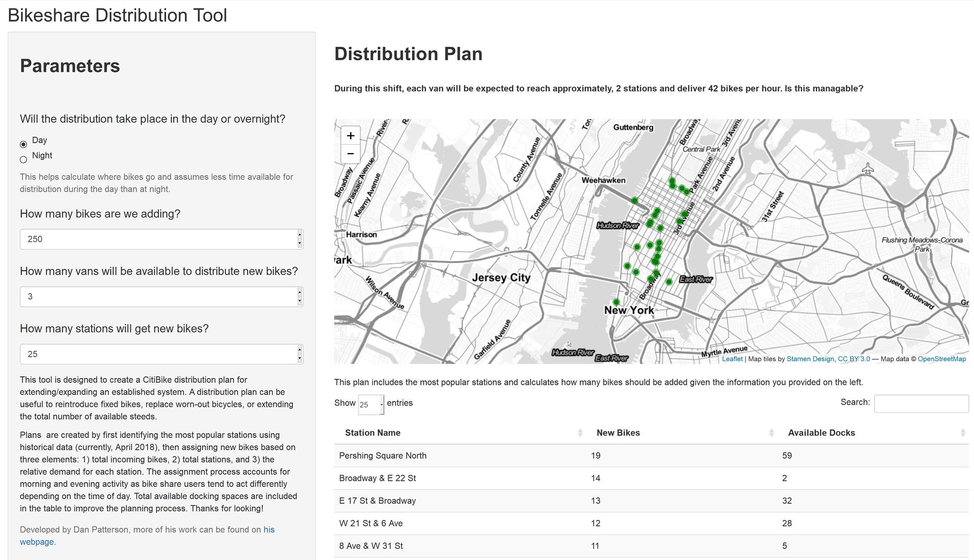Click the sort arrows beside Available Docks

click(x=964, y=432)
